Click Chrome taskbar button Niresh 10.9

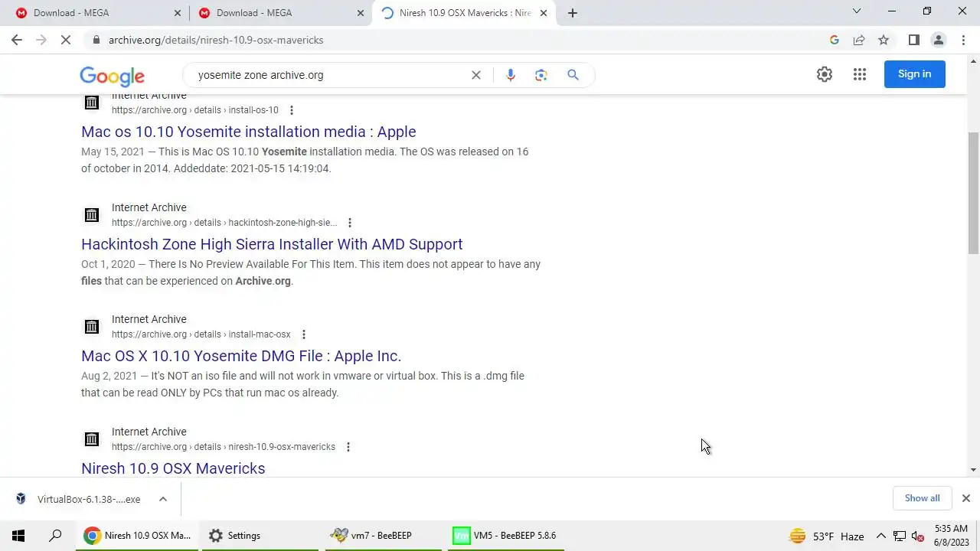tap(138, 536)
